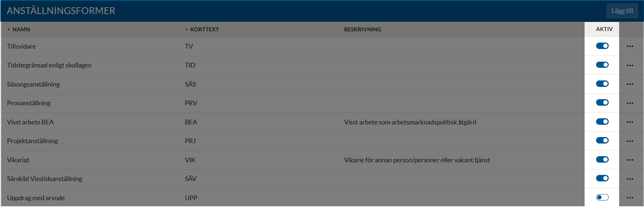The height and width of the screenshot is (207, 644).
Task: Click the Aktiv column header
Action: (x=604, y=29)
